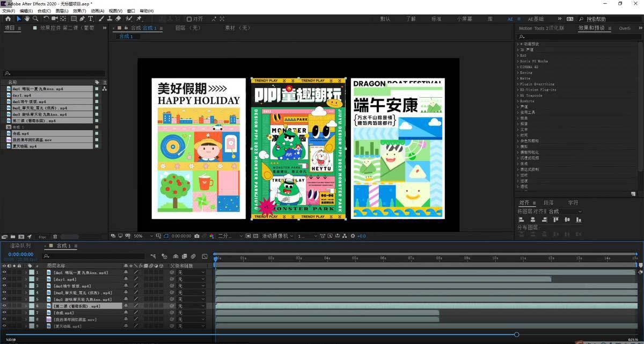Switch to the 渲染队列 tab
Image resolution: width=644 pixels, height=344 pixels.
pyautogui.click(x=20, y=246)
